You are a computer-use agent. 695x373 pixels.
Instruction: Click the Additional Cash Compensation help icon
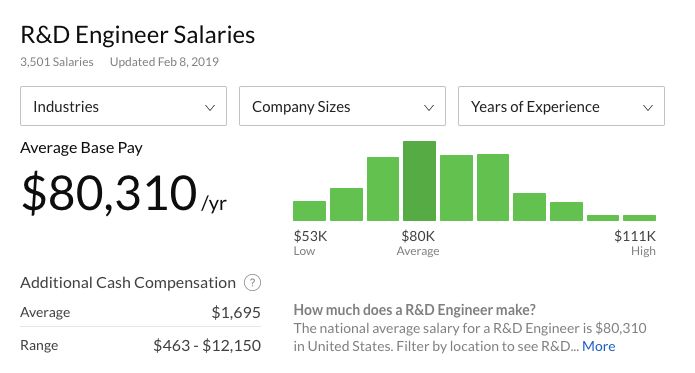[x=252, y=283]
